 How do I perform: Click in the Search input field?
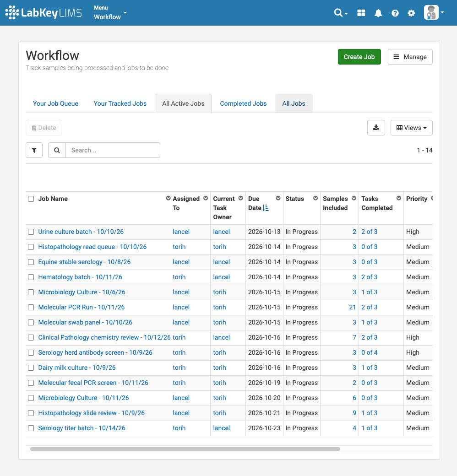tap(113, 150)
